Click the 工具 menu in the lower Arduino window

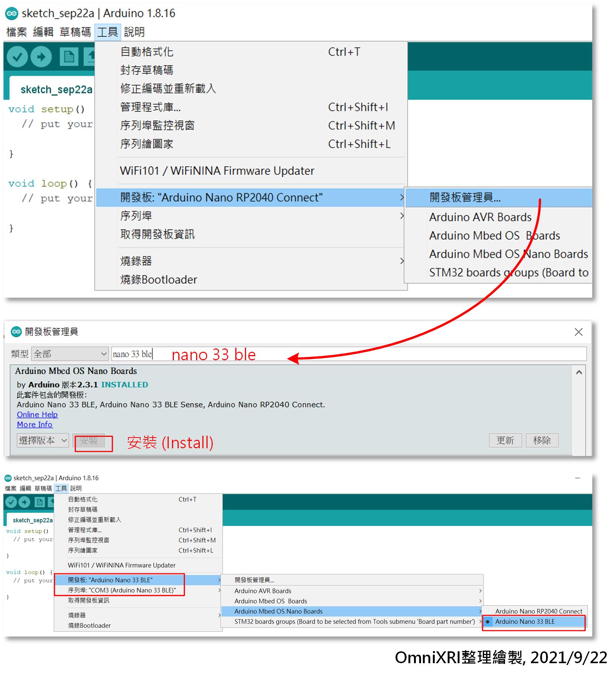click(61, 488)
